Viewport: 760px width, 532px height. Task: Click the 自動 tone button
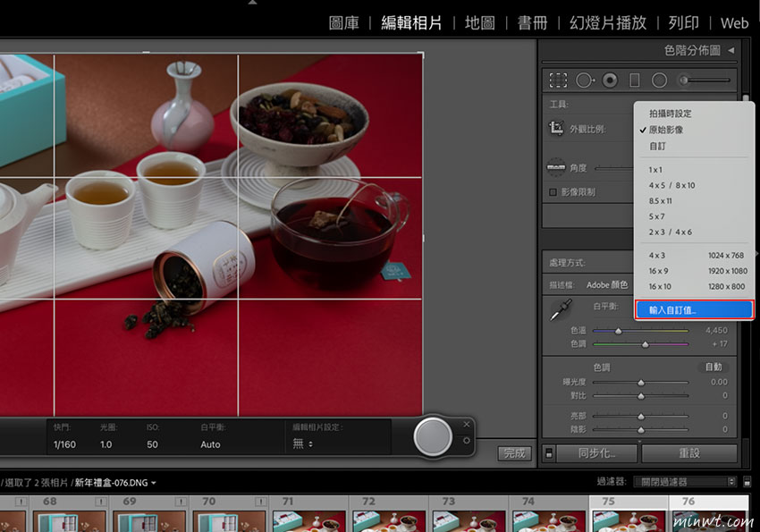pos(714,367)
